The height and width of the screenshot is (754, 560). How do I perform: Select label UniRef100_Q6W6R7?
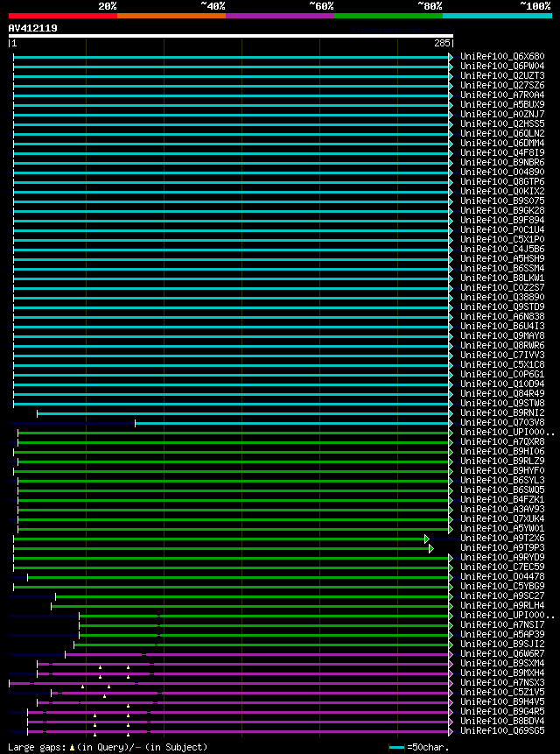coord(502,653)
